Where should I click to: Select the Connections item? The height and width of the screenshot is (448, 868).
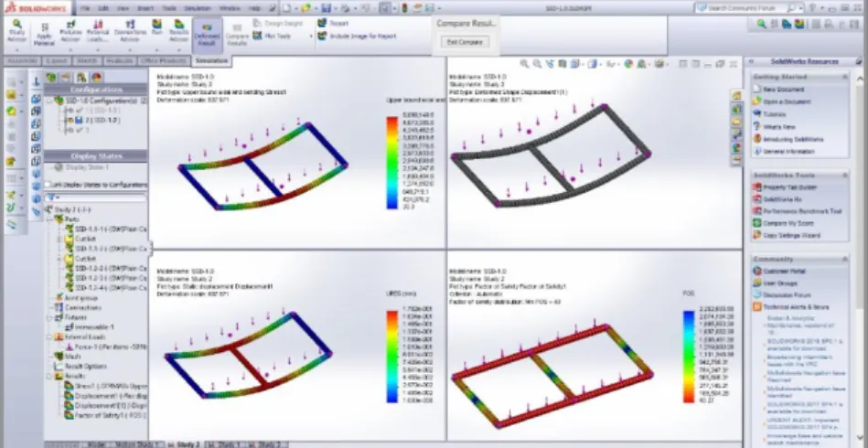(x=78, y=307)
